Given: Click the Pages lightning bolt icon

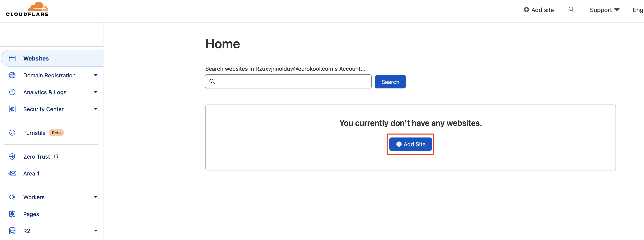Looking at the screenshot, I should point(12,214).
